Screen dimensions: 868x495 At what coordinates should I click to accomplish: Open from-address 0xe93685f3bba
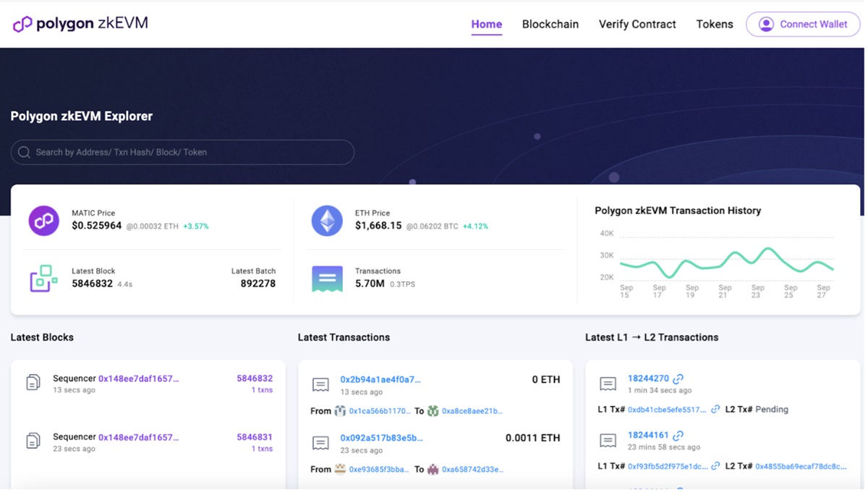[x=379, y=469]
